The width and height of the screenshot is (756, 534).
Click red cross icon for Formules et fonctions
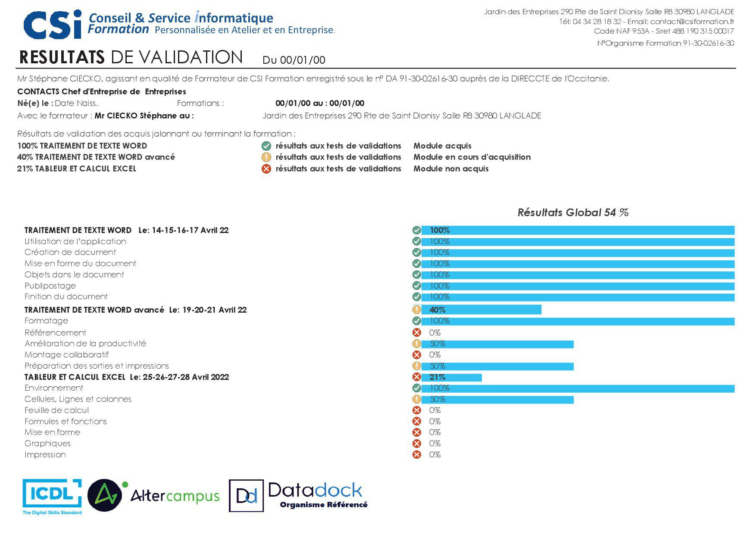coord(416,421)
